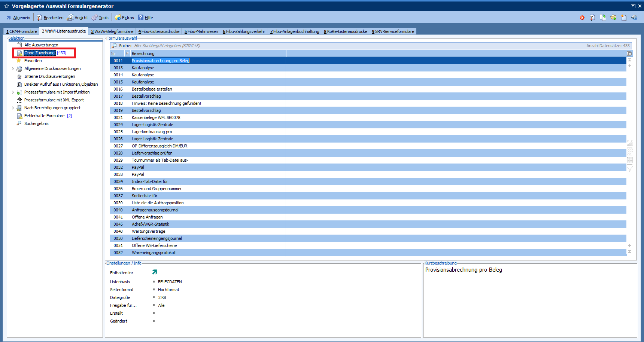Click the refresh database icon
The image size is (644, 342).
tap(634, 18)
